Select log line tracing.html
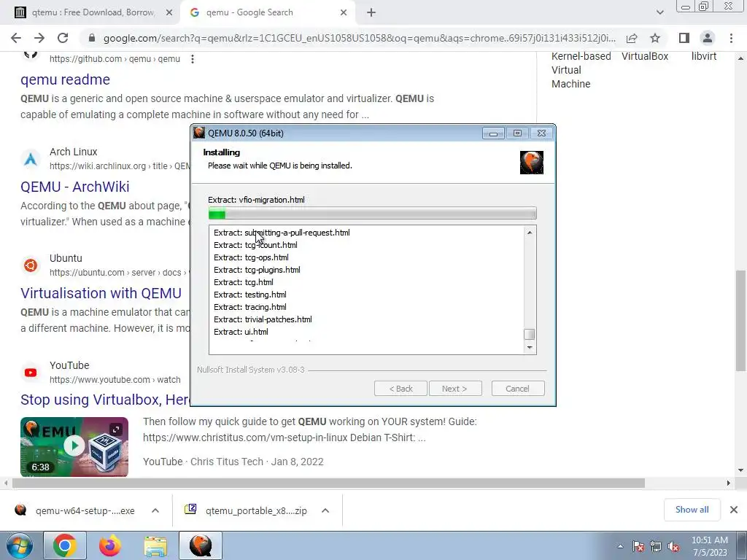The image size is (747, 560). coord(250,307)
